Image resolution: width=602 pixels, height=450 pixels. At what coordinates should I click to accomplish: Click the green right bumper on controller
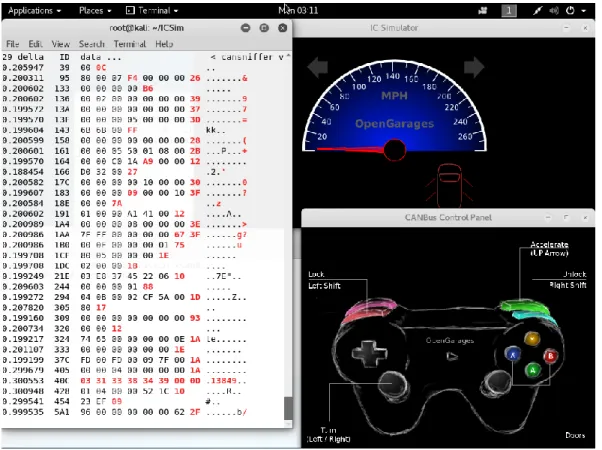[524, 306]
